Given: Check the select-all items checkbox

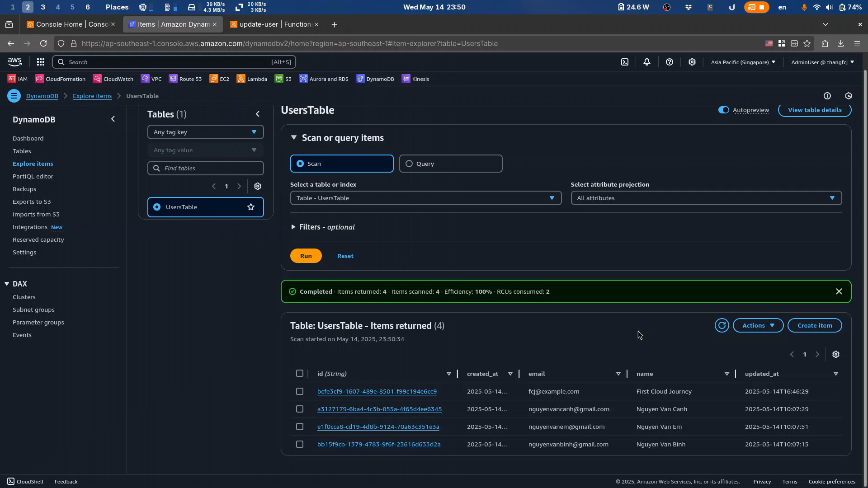Looking at the screenshot, I should (300, 373).
